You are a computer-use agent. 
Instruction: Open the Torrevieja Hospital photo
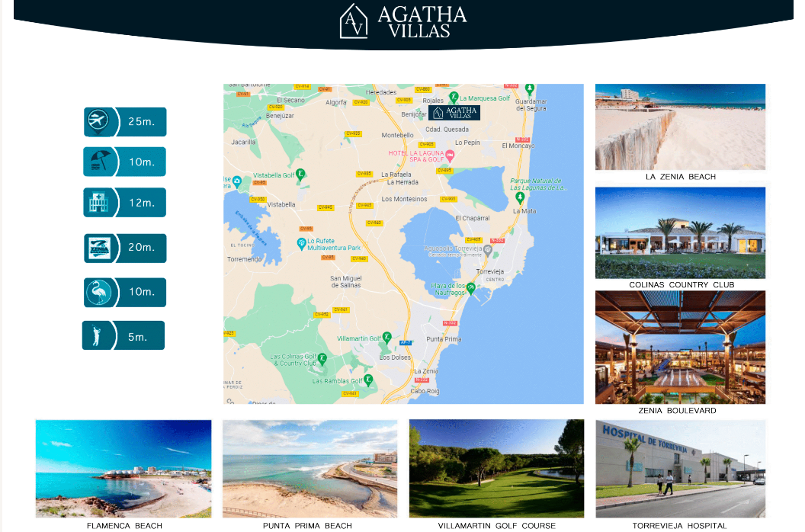click(680, 468)
